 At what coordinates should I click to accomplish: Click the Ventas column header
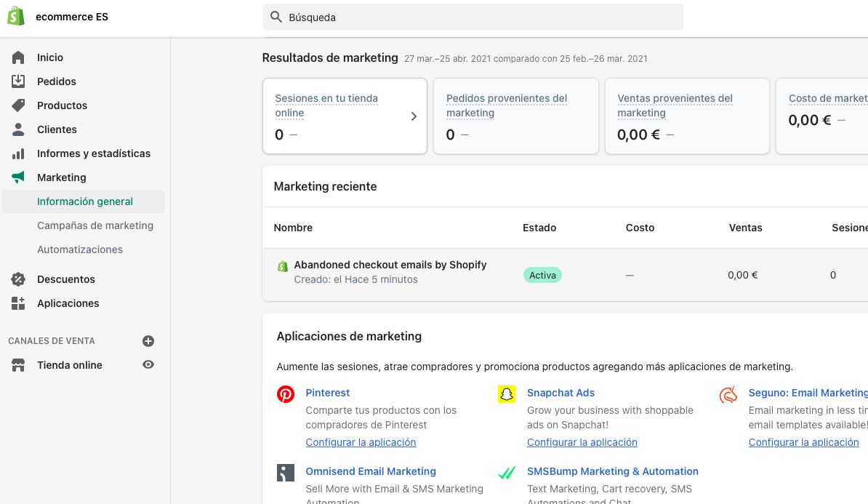[x=746, y=228]
